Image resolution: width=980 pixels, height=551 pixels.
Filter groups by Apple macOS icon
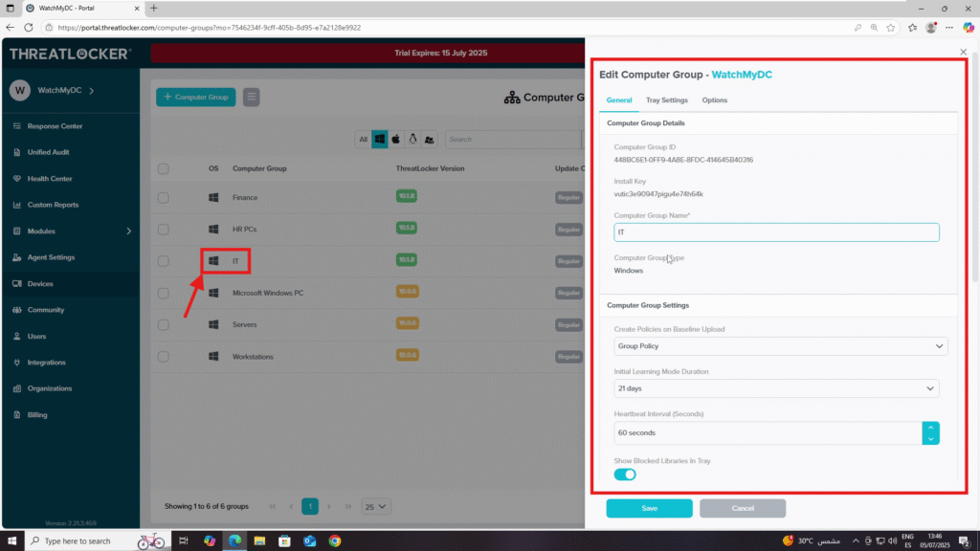click(x=395, y=140)
